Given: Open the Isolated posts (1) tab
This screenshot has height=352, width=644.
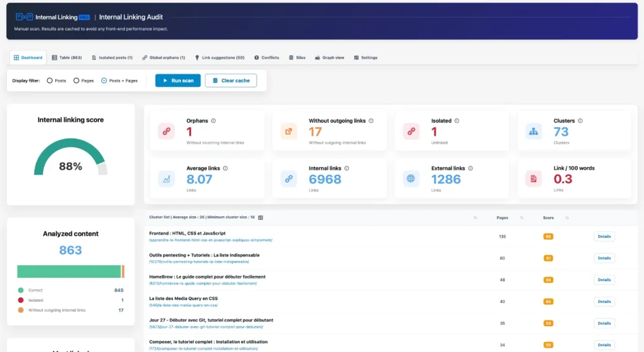Looking at the screenshot, I should (112, 57).
